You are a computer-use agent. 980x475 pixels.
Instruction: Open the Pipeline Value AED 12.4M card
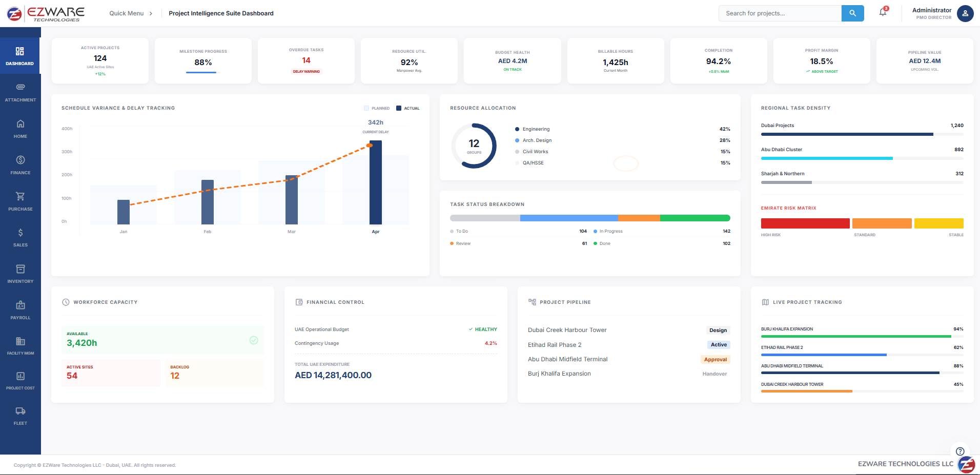(x=925, y=60)
